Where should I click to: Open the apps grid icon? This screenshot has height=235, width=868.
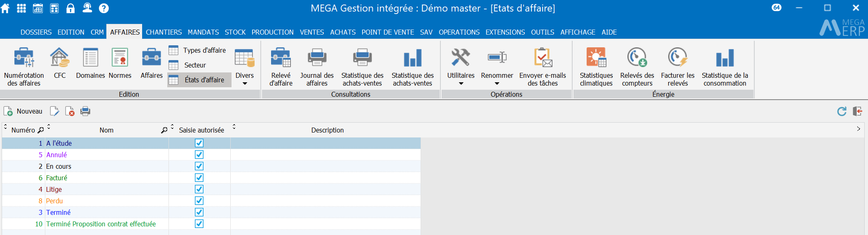(21, 8)
